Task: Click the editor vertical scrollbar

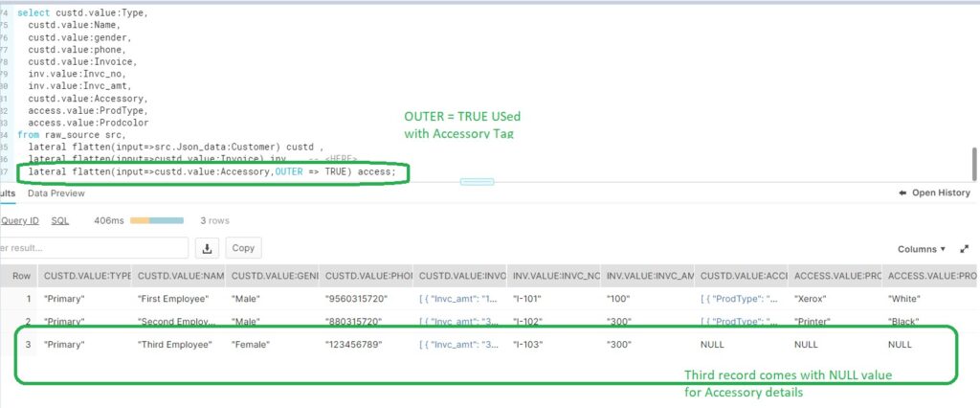Action: [x=974, y=163]
